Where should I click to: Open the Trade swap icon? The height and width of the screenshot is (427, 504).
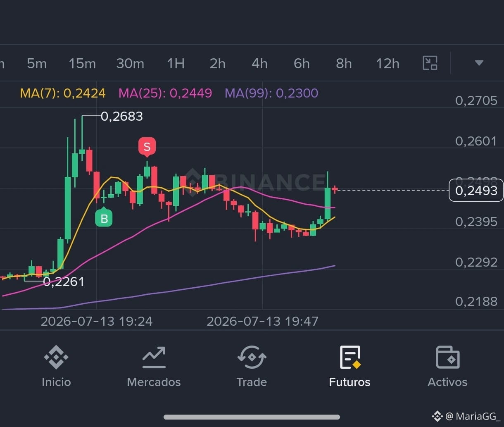[252, 357]
